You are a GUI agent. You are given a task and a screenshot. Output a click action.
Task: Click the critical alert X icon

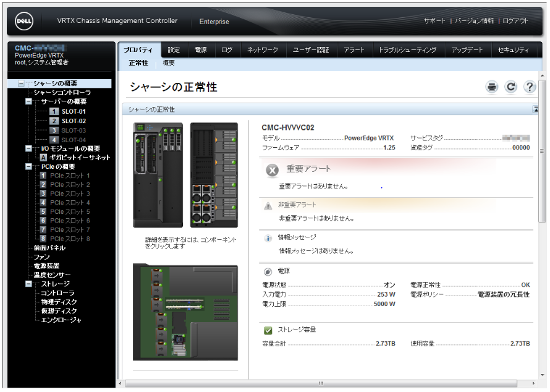pyautogui.click(x=272, y=171)
